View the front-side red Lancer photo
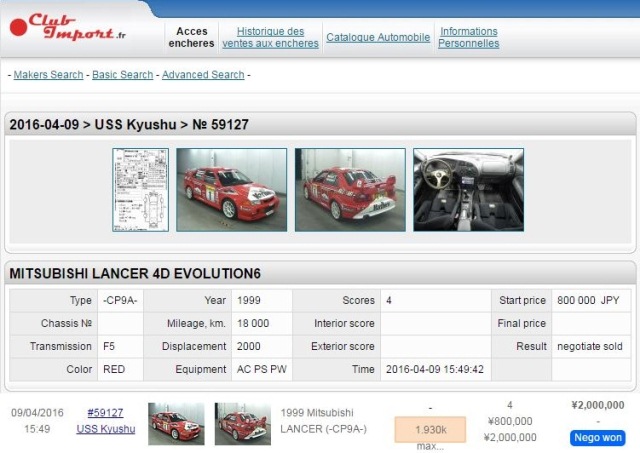This screenshot has width=640, height=453. pyautogui.click(x=231, y=190)
